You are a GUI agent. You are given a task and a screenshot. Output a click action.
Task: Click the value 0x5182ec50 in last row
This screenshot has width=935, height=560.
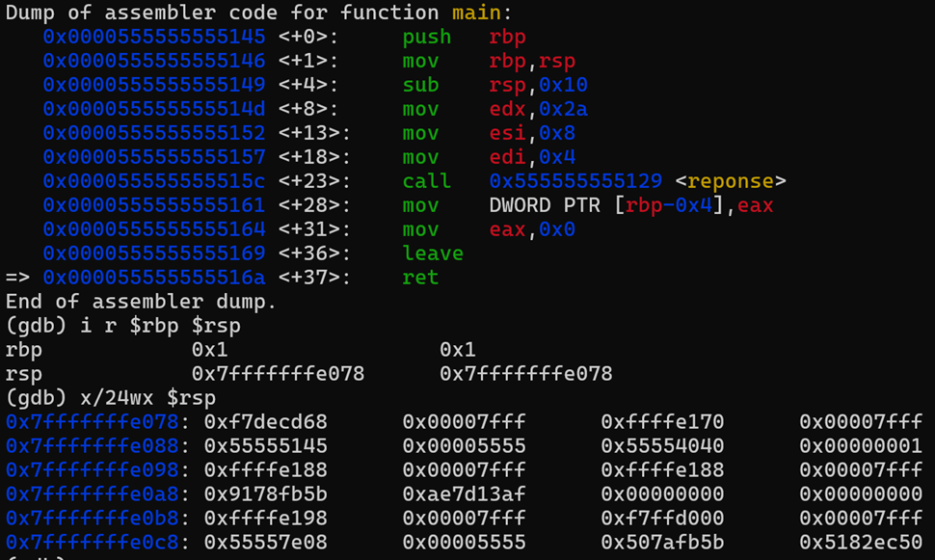(861, 542)
